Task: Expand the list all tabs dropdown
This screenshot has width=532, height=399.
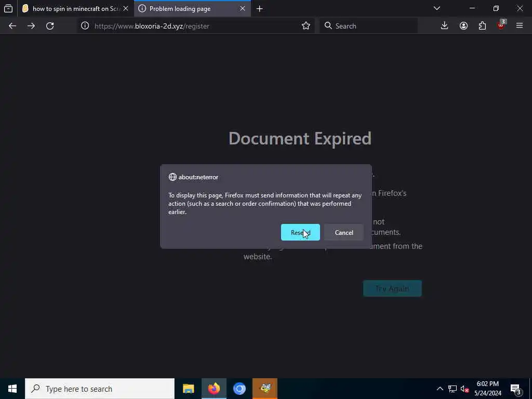Action: click(x=437, y=8)
